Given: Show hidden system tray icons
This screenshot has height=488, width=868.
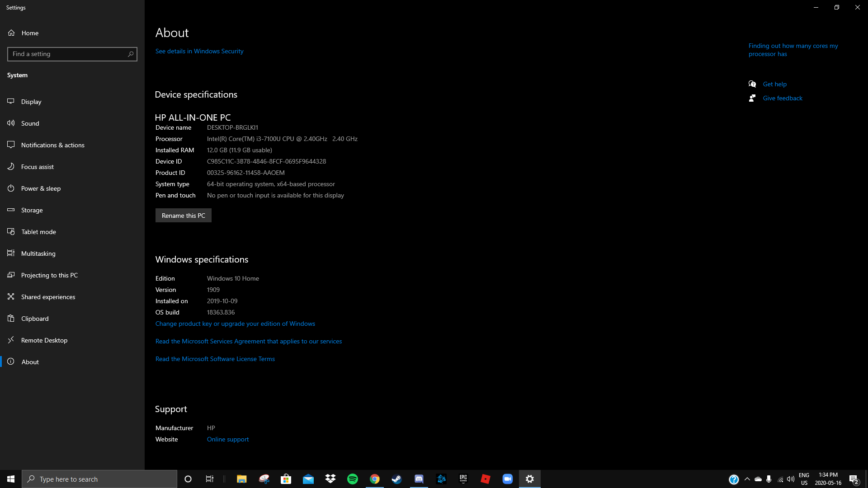Looking at the screenshot, I should click(747, 479).
